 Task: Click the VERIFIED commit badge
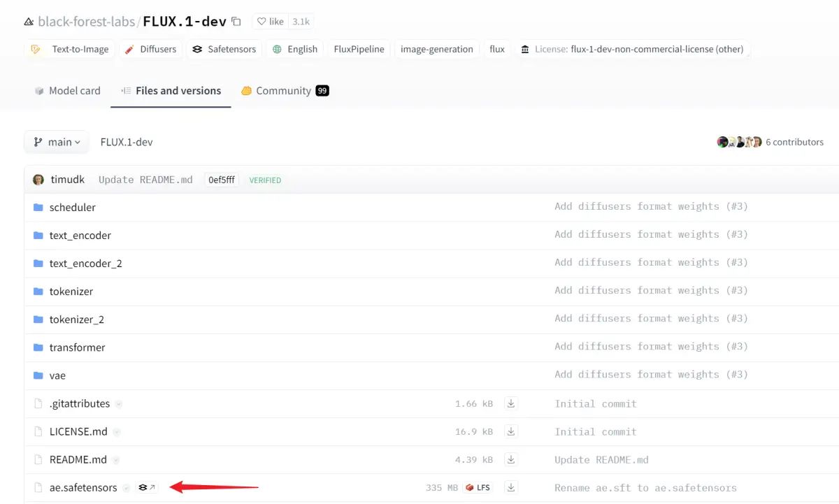265,180
